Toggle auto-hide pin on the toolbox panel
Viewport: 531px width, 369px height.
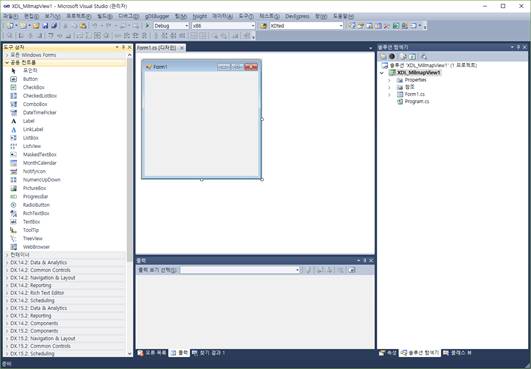tap(123, 47)
